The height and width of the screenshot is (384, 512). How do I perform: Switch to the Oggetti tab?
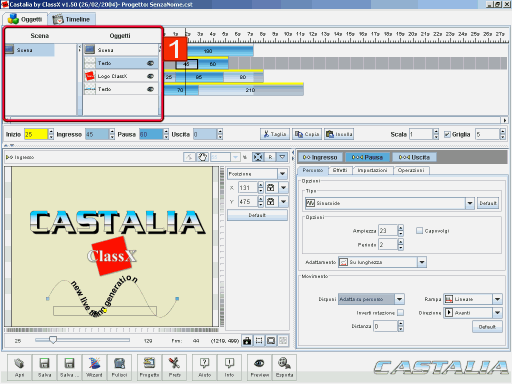click(x=25, y=19)
